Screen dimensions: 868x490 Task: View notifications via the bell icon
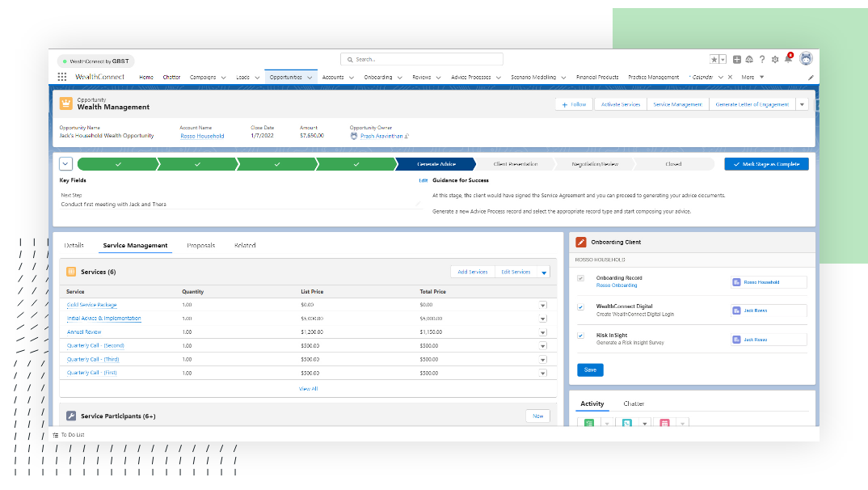click(x=788, y=59)
